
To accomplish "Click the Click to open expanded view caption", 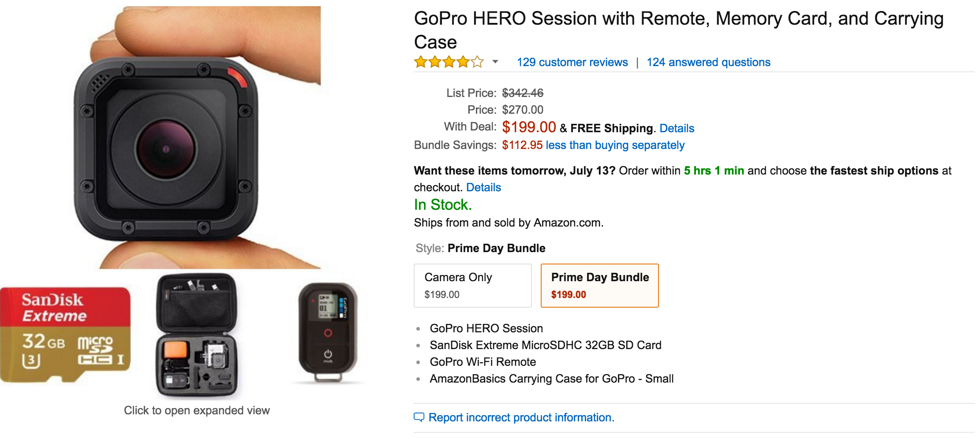I will [x=197, y=411].
